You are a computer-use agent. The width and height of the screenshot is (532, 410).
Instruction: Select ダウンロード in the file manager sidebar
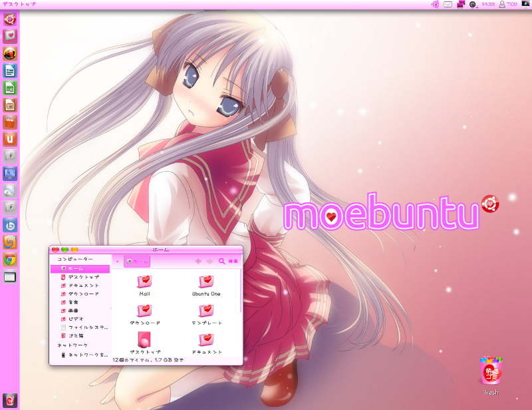(80, 294)
